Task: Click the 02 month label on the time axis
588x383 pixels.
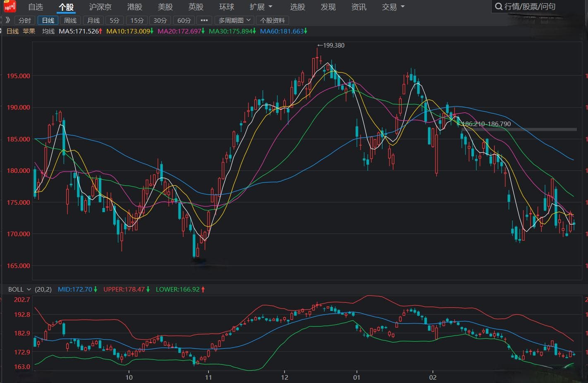Action: coord(433,377)
